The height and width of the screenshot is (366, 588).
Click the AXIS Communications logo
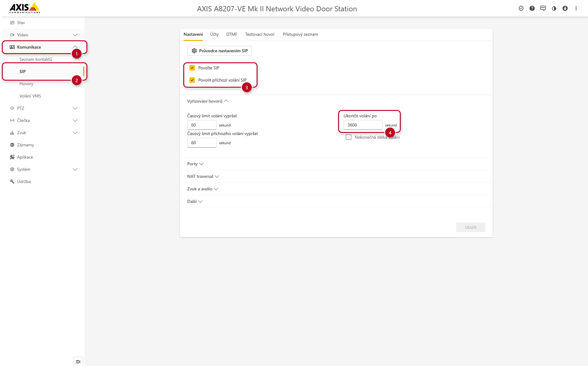click(25, 8)
